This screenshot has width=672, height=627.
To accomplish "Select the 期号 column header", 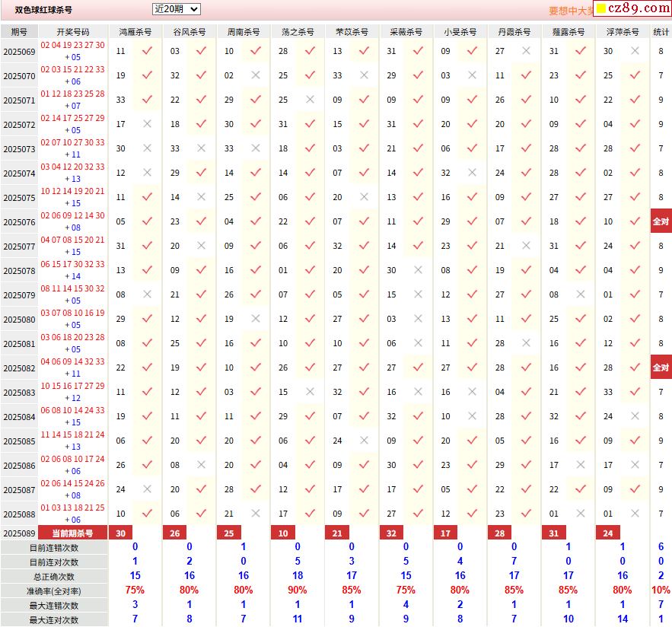I will (19, 32).
